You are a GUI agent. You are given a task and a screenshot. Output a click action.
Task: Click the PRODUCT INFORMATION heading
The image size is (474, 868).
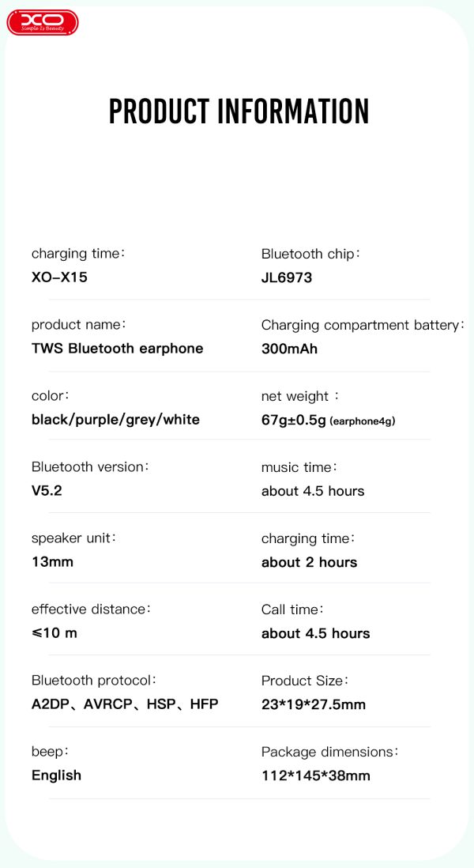coord(239,111)
